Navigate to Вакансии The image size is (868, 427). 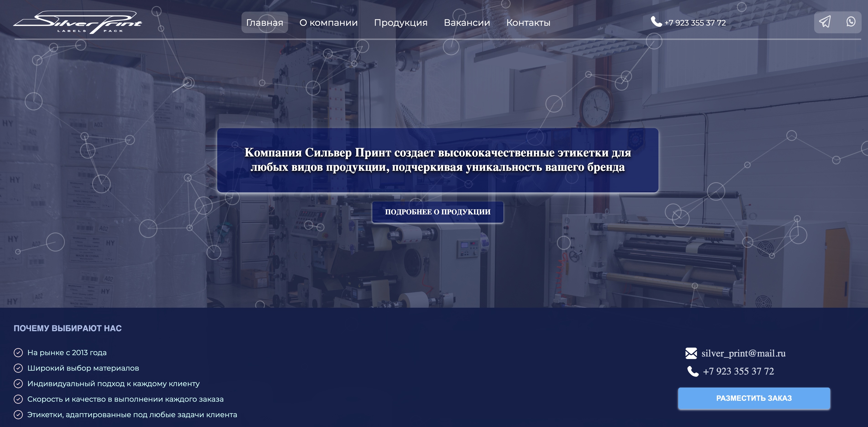point(467,23)
